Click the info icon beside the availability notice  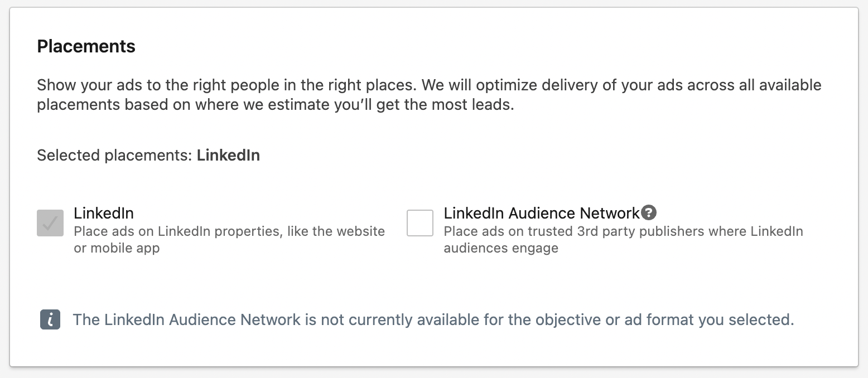[50, 319]
